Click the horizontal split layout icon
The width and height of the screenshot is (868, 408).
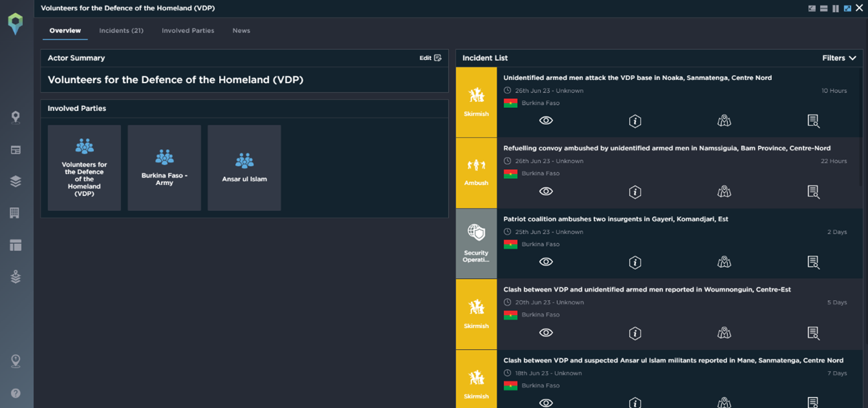coord(823,8)
